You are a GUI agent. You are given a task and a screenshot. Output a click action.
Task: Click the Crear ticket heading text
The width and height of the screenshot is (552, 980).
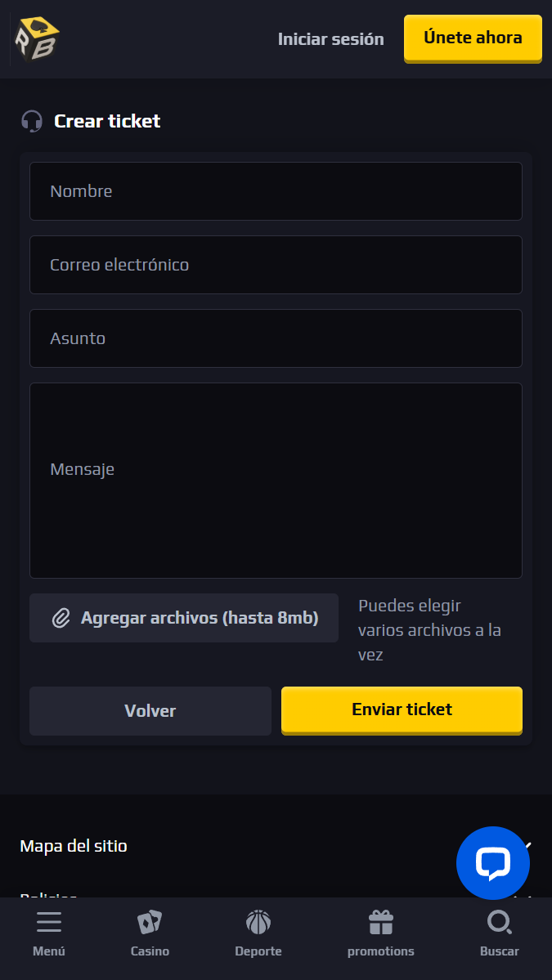tap(107, 122)
